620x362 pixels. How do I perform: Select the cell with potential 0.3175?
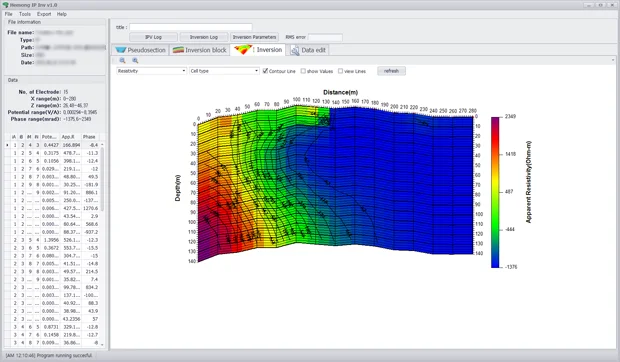50,153
